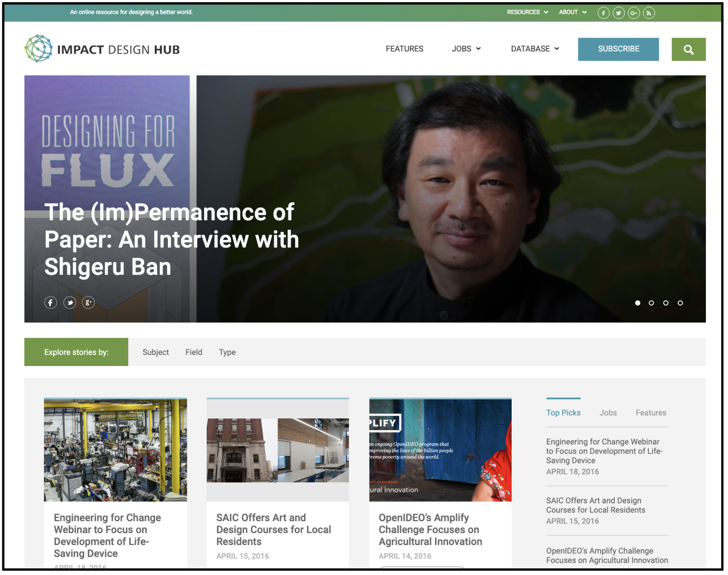This screenshot has height=575, width=728.
Task: Share hero story on Twitter
Action: point(70,303)
